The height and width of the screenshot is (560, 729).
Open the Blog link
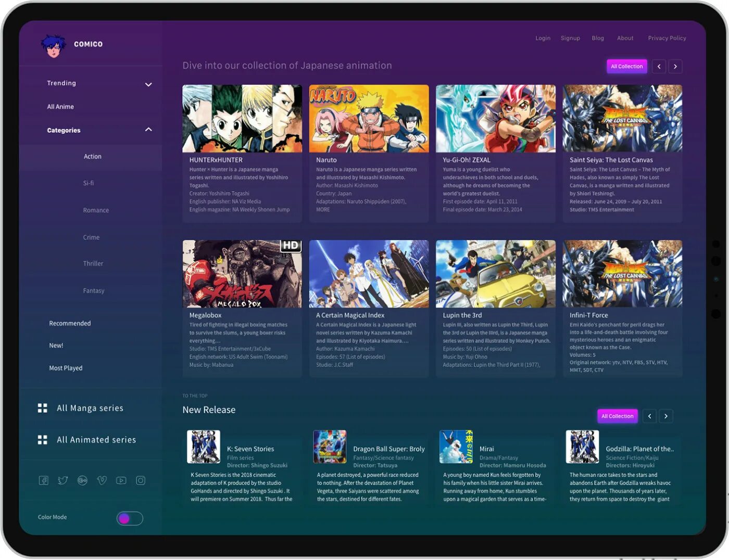tap(598, 38)
